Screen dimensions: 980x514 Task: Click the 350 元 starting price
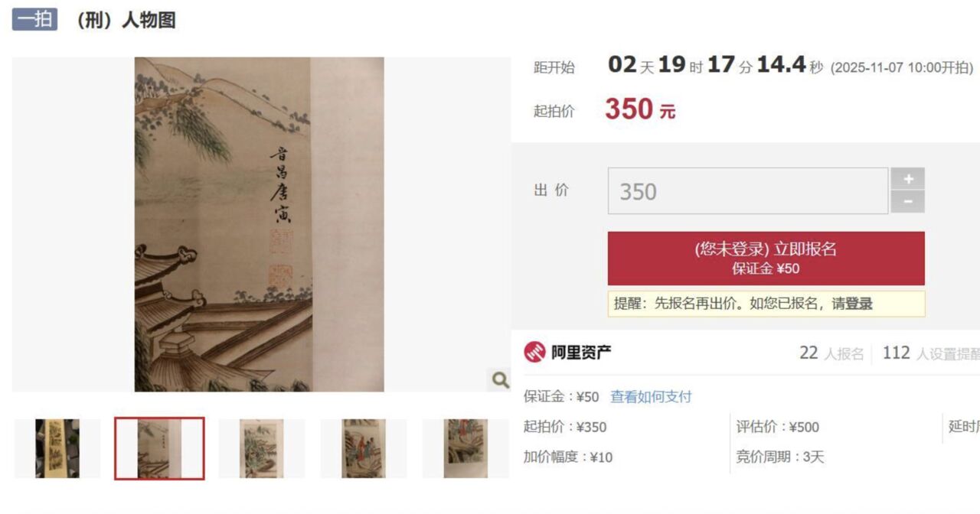pos(640,110)
